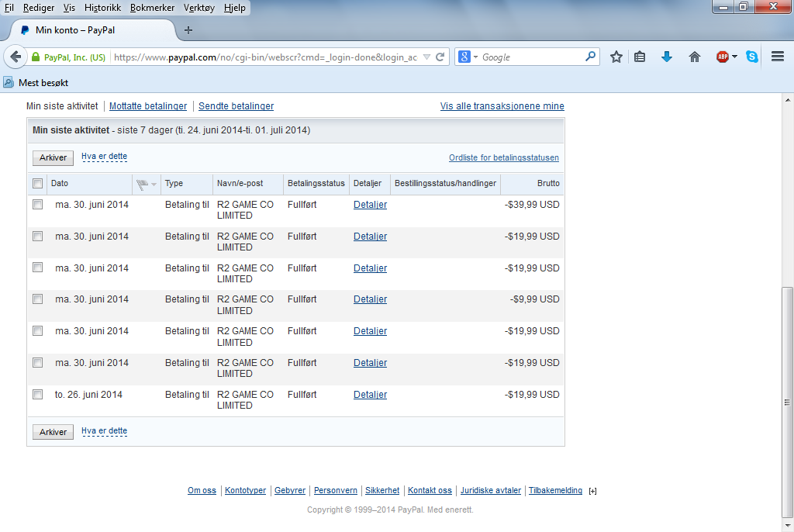This screenshot has width=794, height=532.
Task: Open downloads arrow icon in toolbar
Action: (x=667, y=57)
